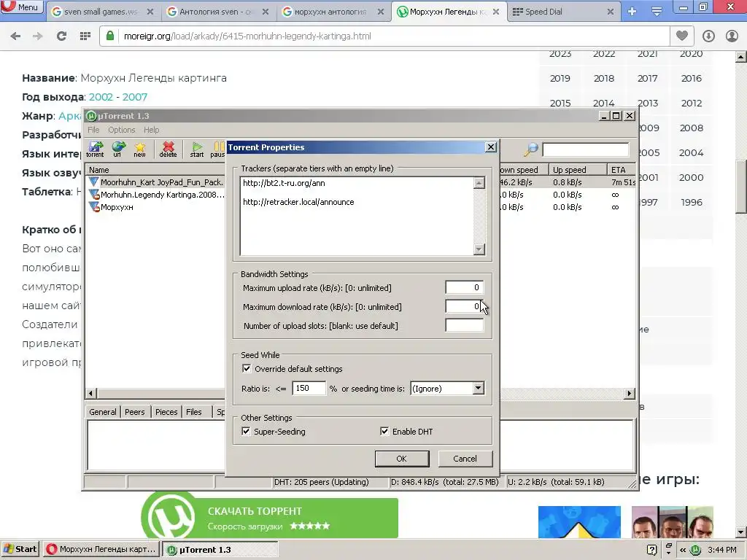This screenshot has width=747, height=560.
Task: Switch to the Peers tab
Action: (135, 412)
